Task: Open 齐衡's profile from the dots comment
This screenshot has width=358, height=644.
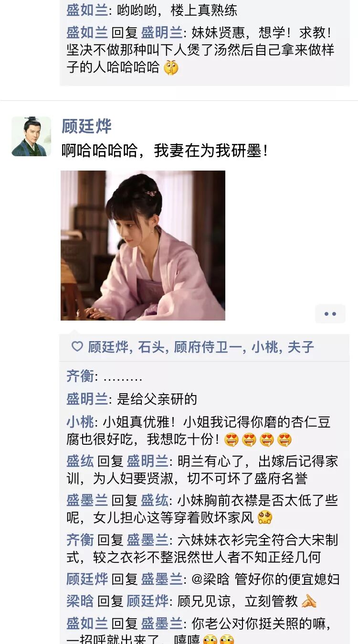Action: [80, 376]
